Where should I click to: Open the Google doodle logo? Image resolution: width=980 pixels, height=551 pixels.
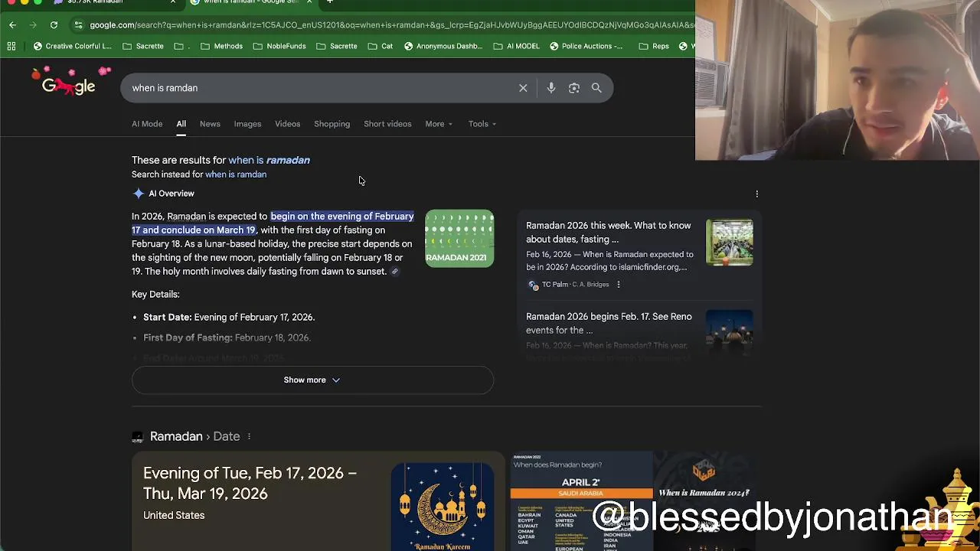tap(70, 83)
